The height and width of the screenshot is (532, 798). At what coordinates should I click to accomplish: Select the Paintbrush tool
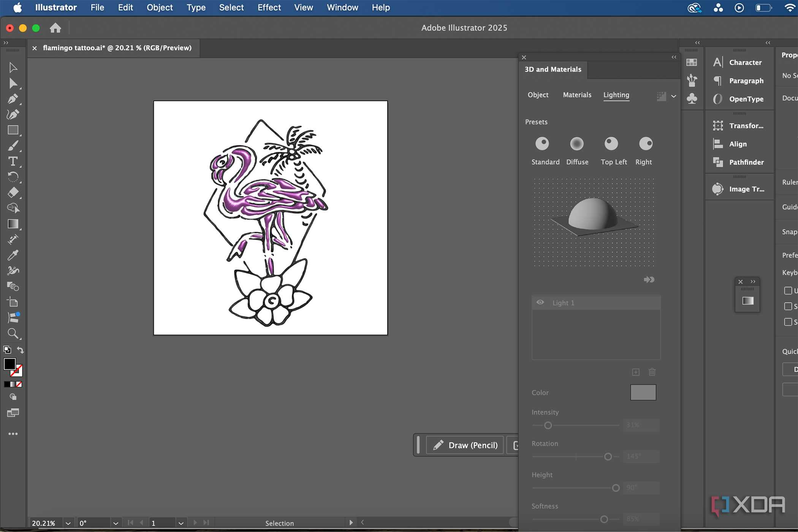(13, 146)
